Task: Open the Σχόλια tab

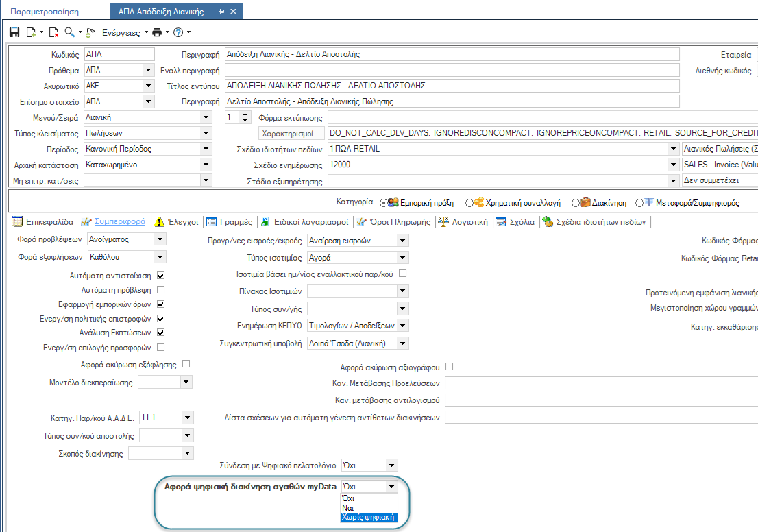Action: (522, 221)
